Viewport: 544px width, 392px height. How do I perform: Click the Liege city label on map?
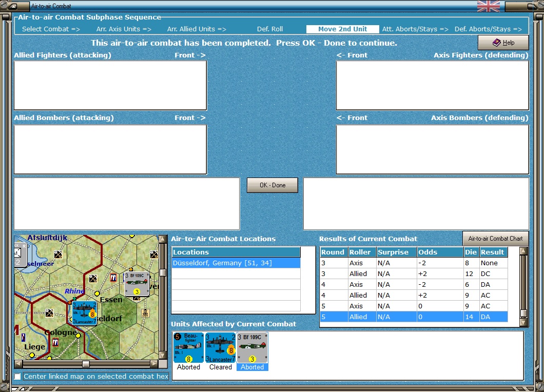[35, 346]
